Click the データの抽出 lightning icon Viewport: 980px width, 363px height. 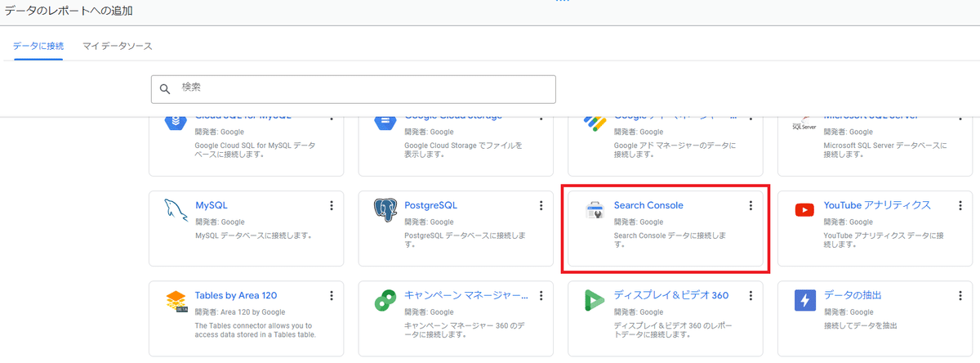coord(804,301)
